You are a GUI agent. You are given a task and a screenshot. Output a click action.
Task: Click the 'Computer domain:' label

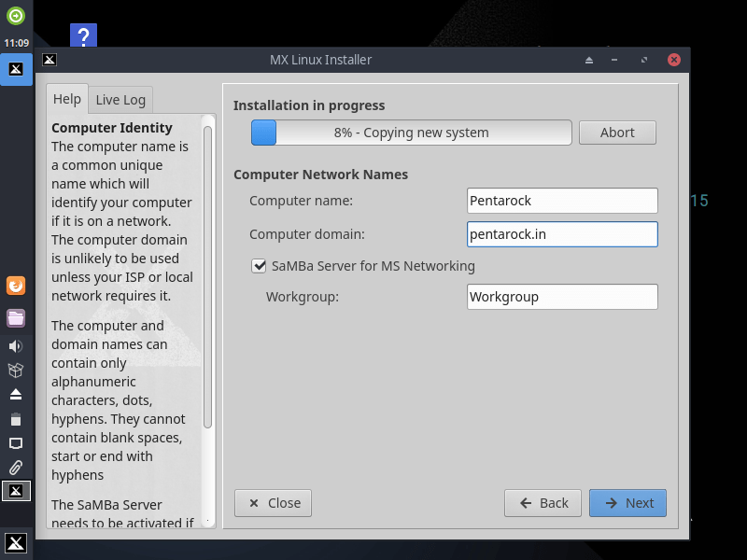[x=307, y=234]
